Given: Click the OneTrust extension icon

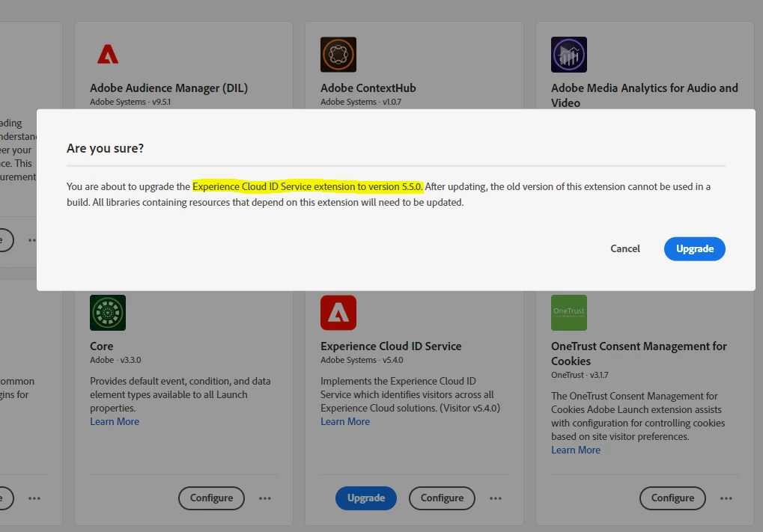Looking at the screenshot, I should pos(569,313).
